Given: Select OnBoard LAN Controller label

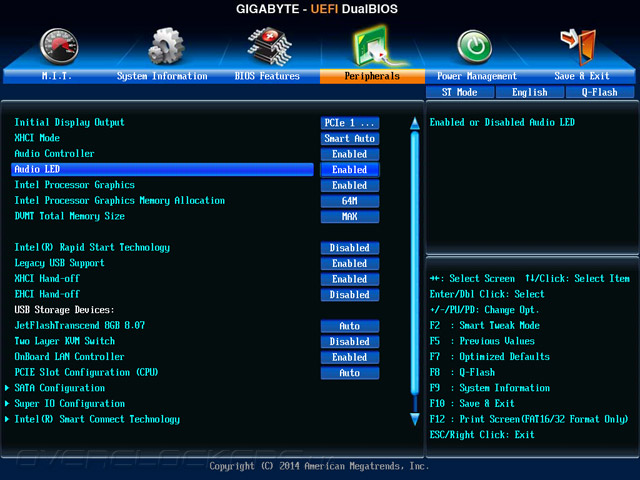Looking at the screenshot, I should tap(69, 356).
